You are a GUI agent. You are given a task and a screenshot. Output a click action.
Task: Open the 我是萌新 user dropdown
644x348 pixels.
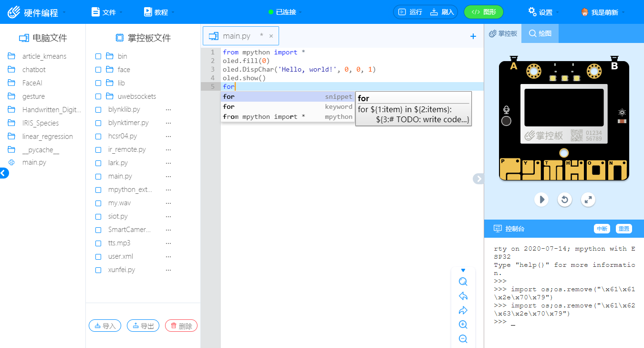pos(602,12)
